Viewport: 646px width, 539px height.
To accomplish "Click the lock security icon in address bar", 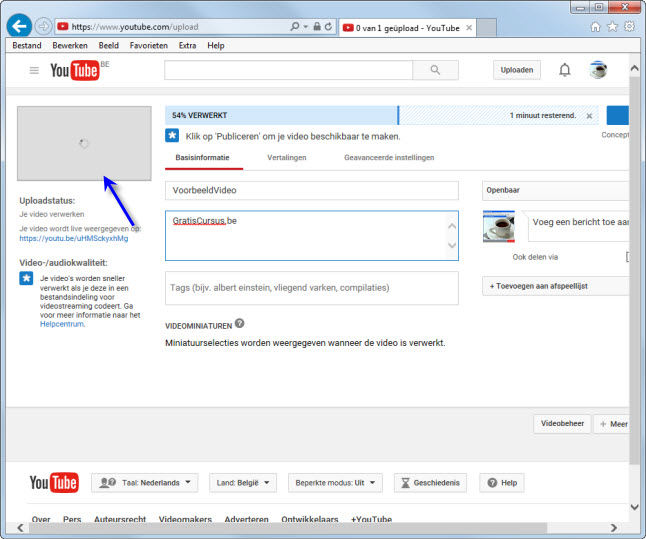I will [317, 26].
